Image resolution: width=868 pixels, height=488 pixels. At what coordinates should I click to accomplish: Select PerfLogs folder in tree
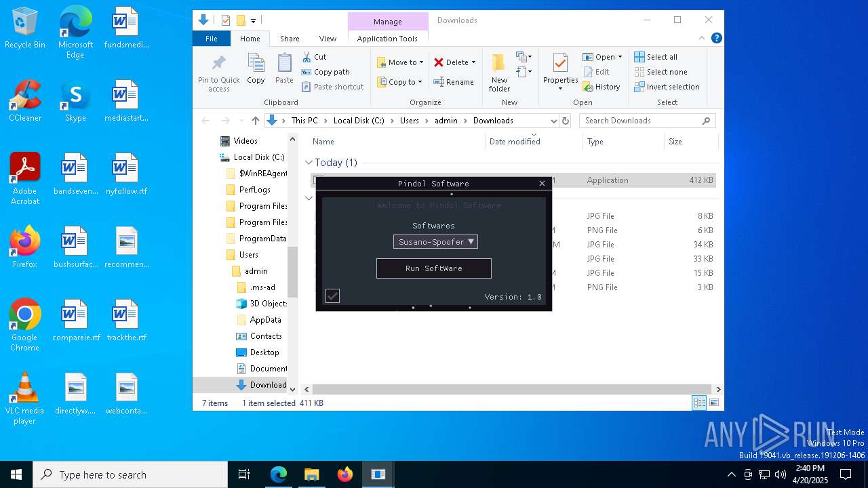click(248, 190)
